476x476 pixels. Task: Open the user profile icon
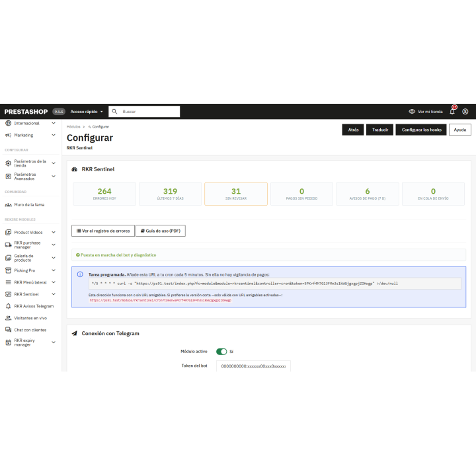coord(465,112)
